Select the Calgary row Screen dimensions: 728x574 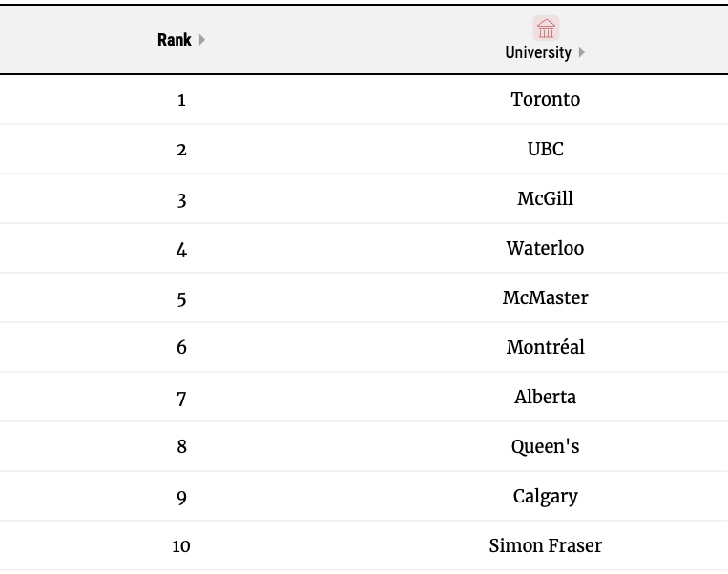tap(545, 496)
